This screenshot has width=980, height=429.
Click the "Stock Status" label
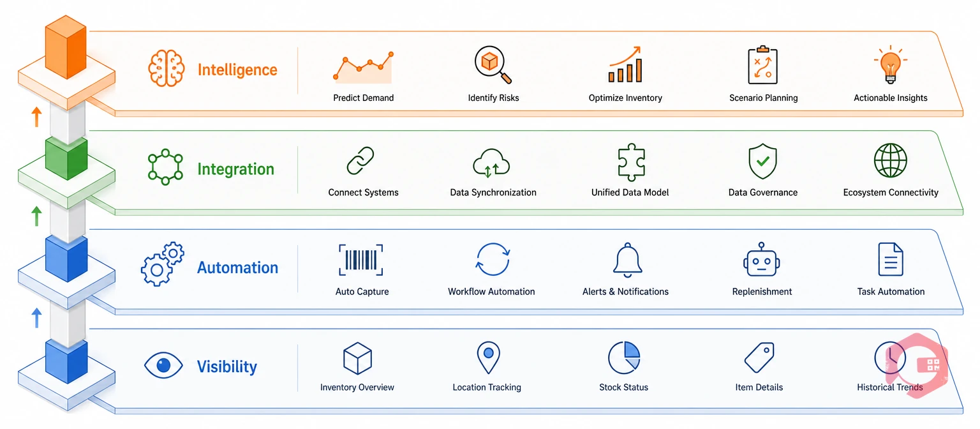(623, 387)
